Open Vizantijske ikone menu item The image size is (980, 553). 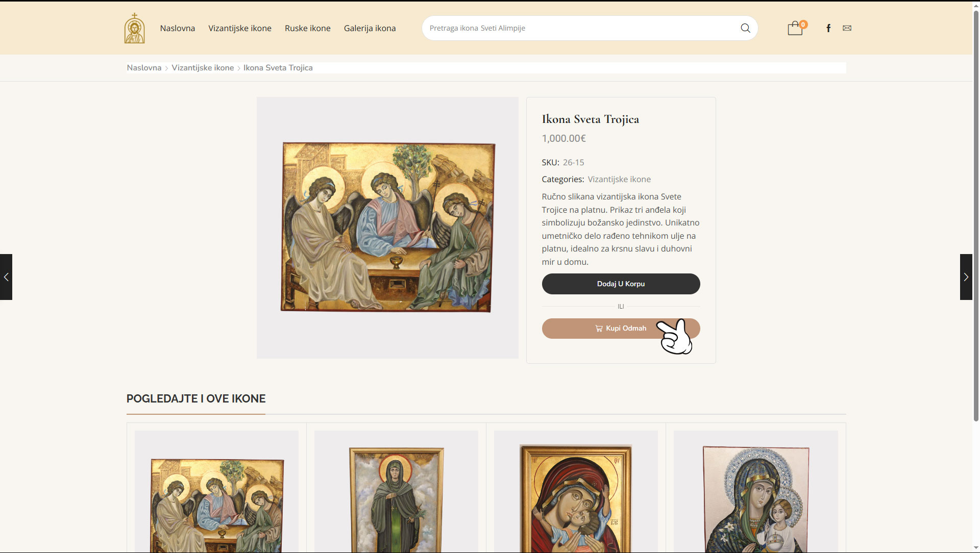[239, 28]
